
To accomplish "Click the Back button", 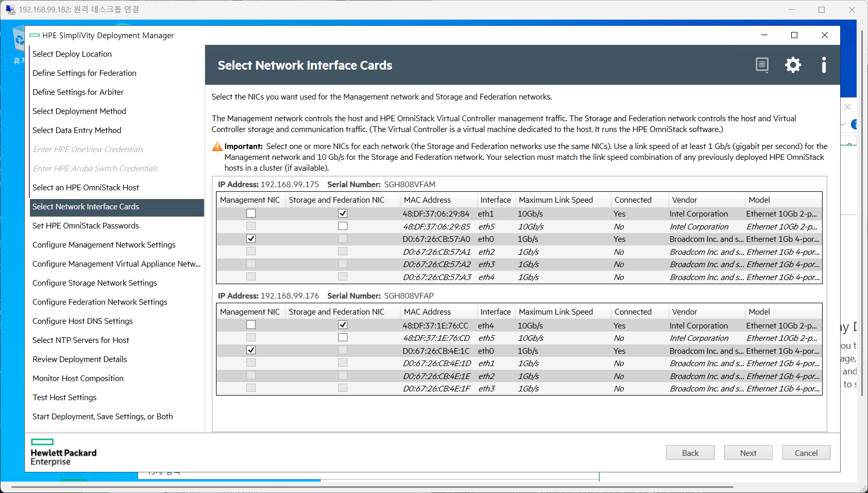I will [x=690, y=453].
